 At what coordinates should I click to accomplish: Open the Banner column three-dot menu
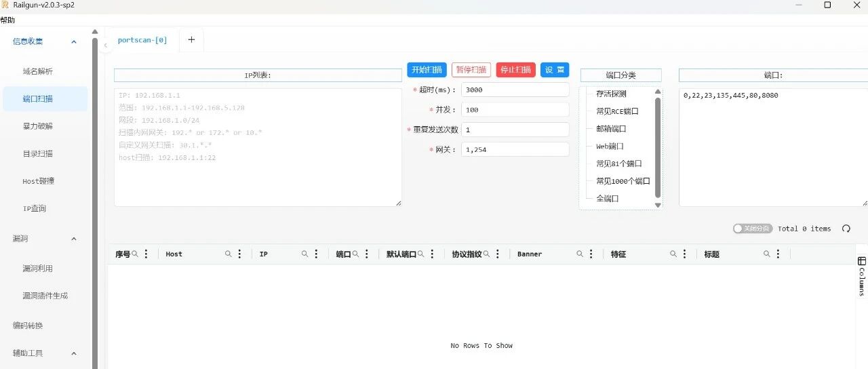click(x=591, y=254)
